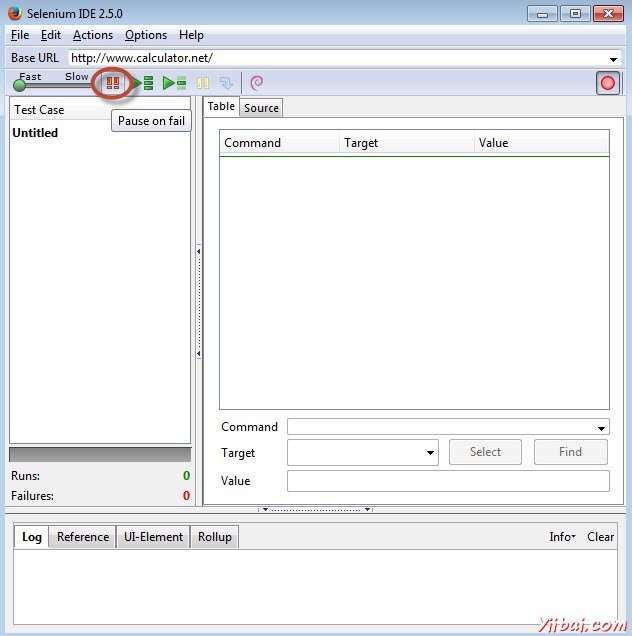Open the Info log level dropdown

click(x=562, y=537)
